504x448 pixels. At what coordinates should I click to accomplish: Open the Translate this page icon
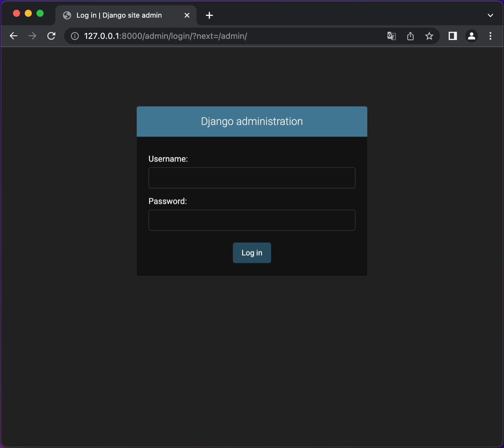tap(392, 36)
